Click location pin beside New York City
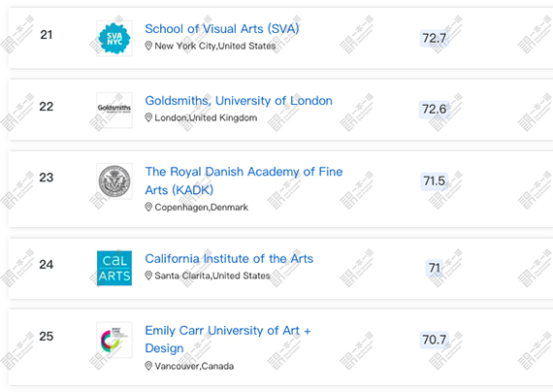This screenshot has width=553, height=392. (148, 46)
